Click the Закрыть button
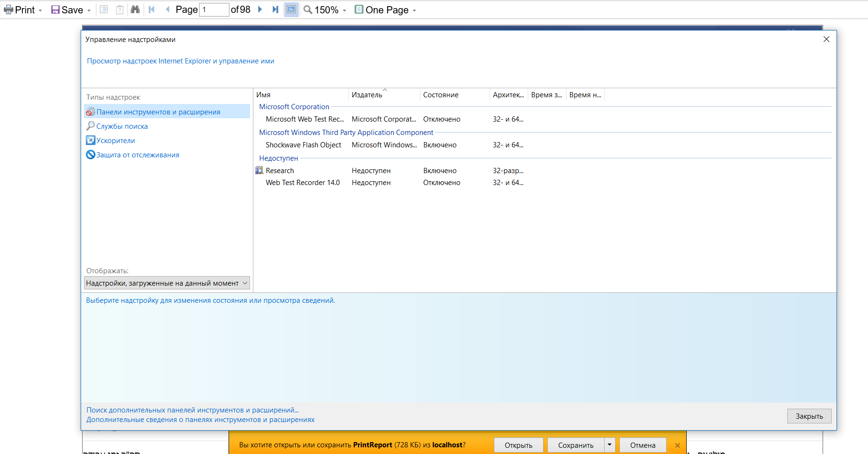This screenshot has width=868, height=454. coord(809,416)
